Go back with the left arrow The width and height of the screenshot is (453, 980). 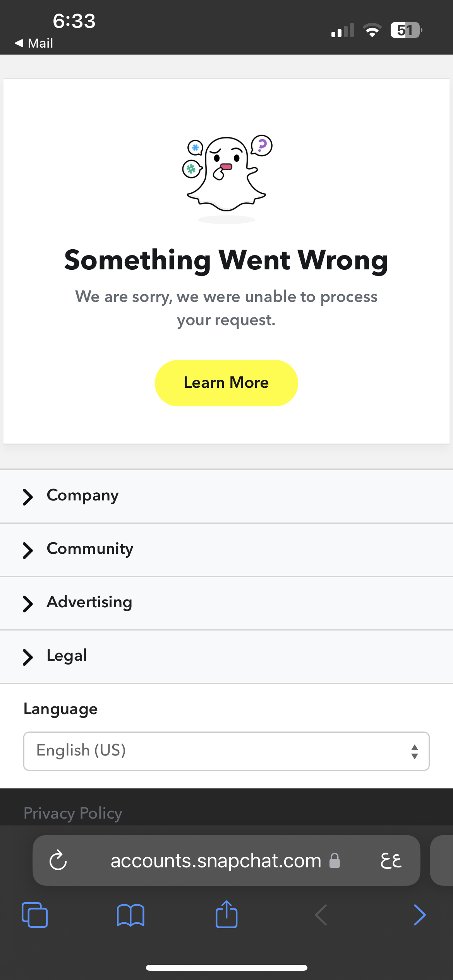321,915
